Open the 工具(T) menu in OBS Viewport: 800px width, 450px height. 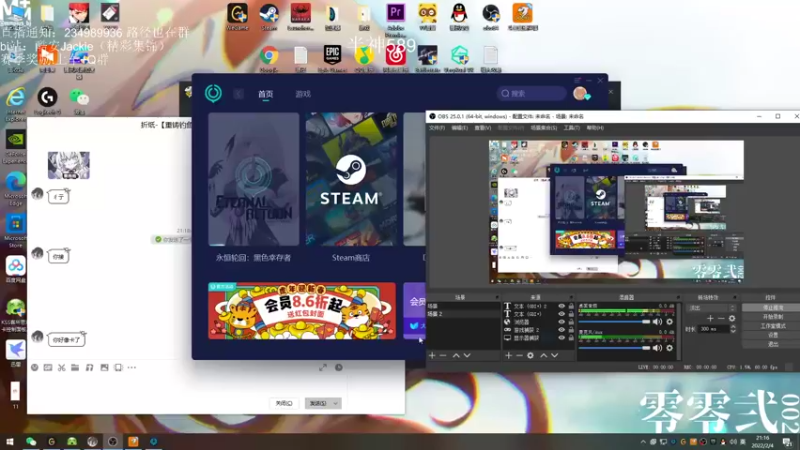tap(571, 128)
